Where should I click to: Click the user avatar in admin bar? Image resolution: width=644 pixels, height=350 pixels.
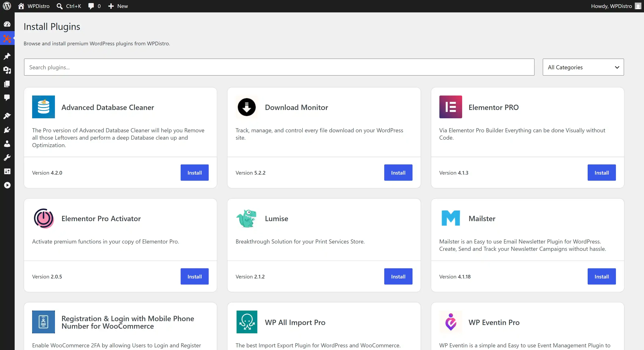click(x=638, y=6)
